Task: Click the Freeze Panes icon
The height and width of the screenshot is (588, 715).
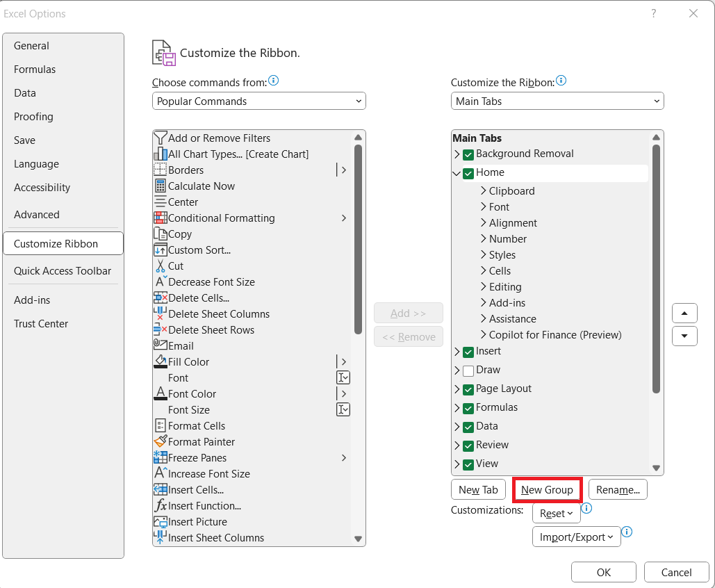Action: click(x=160, y=457)
